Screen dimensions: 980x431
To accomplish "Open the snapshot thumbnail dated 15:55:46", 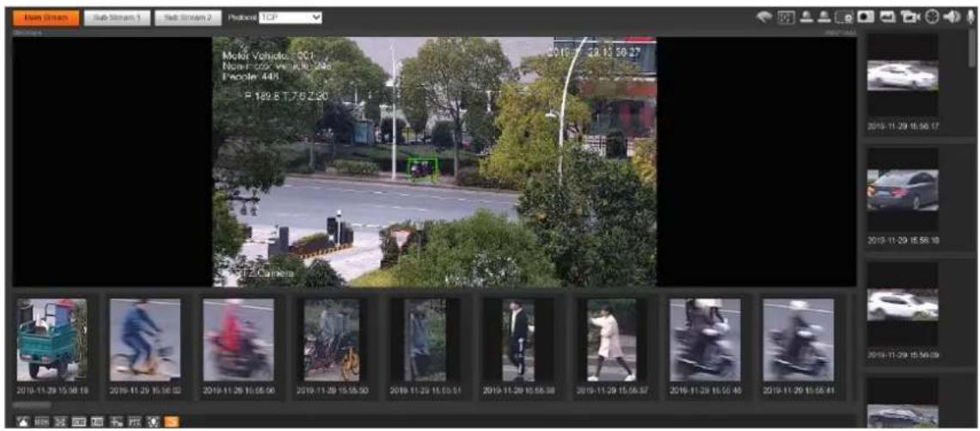I will click(705, 340).
